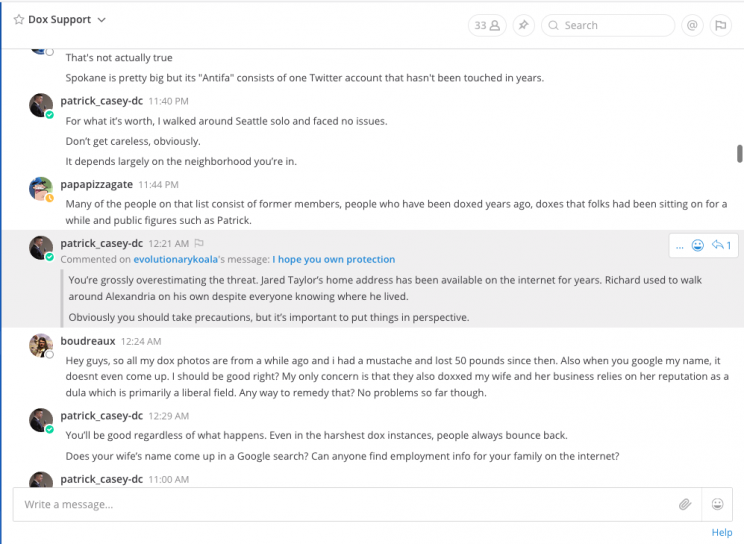Open boudreaux's profile picture

point(40,345)
